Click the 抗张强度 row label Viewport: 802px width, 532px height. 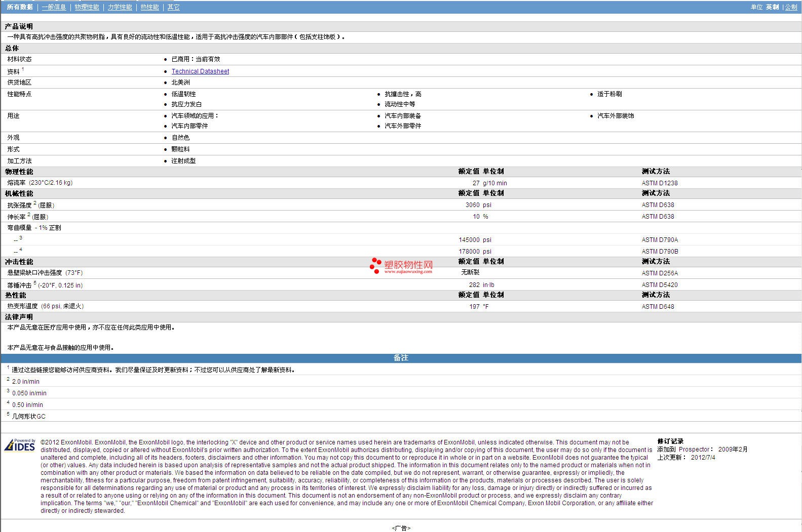click(x=30, y=204)
